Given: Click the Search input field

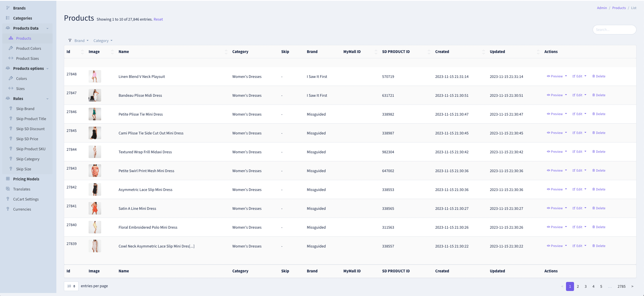Looking at the screenshot, I should pos(614,30).
